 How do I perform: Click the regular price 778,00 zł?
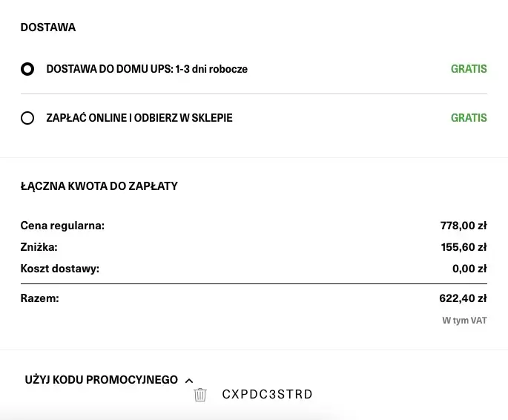[x=463, y=226]
